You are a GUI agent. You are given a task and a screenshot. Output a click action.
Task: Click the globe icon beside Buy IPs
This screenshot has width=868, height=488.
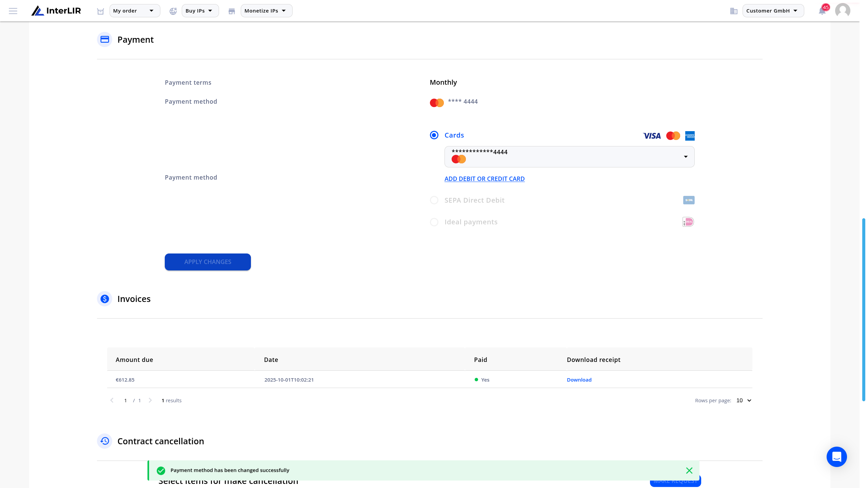pos(173,11)
